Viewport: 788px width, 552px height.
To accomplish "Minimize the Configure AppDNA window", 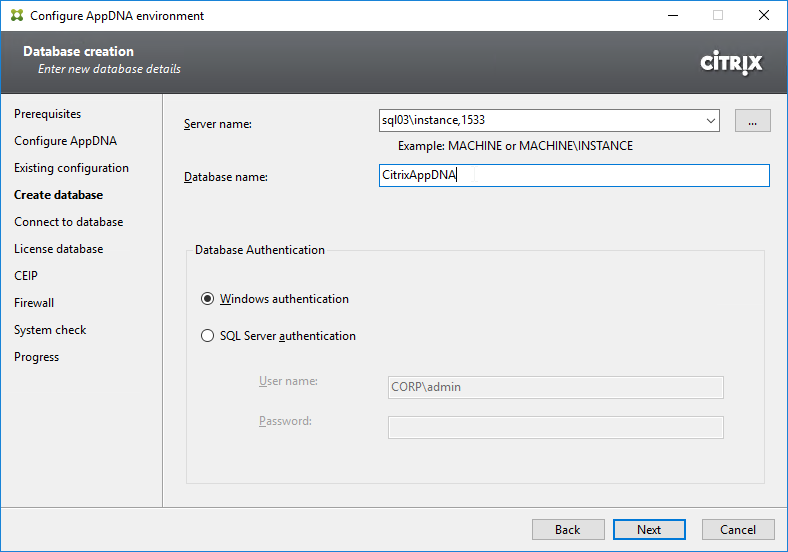I will click(672, 16).
